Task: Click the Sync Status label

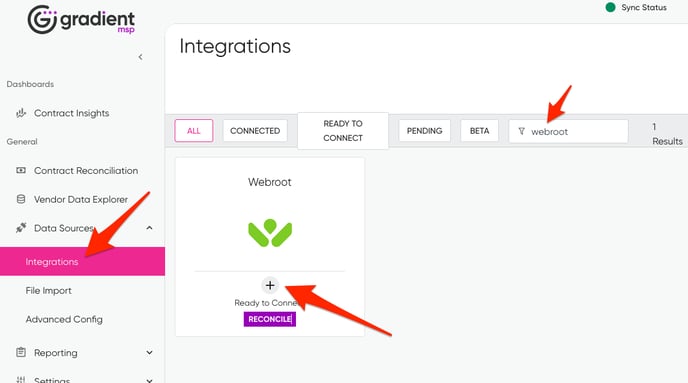Action: coord(644,7)
